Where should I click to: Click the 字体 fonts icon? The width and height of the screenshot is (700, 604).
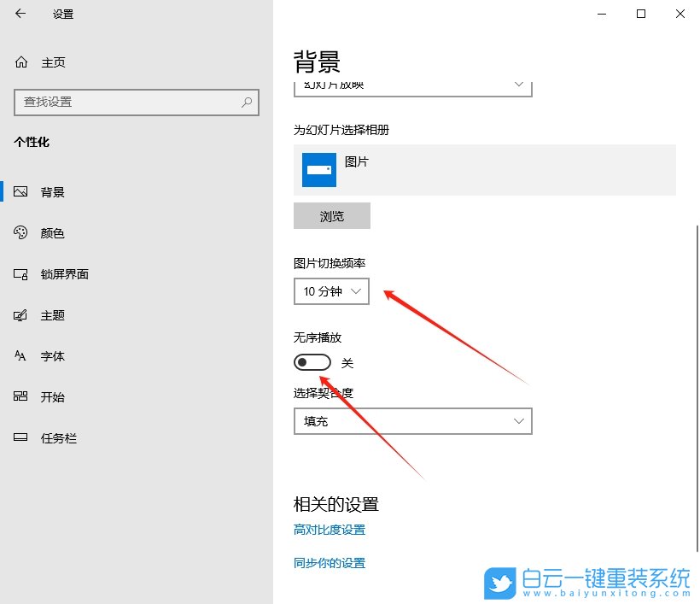point(20,355)
